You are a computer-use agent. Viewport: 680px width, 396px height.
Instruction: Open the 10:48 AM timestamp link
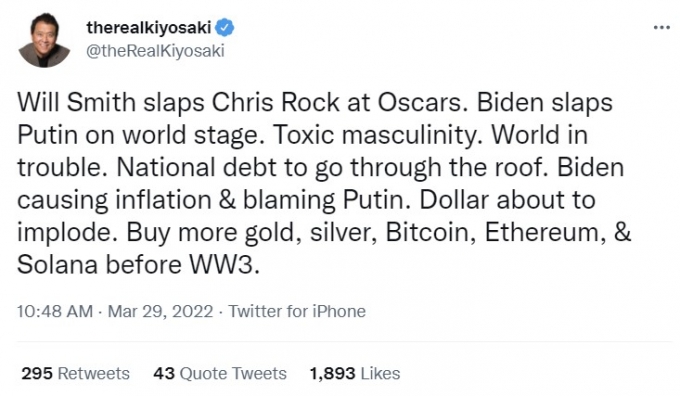(55, 311)
